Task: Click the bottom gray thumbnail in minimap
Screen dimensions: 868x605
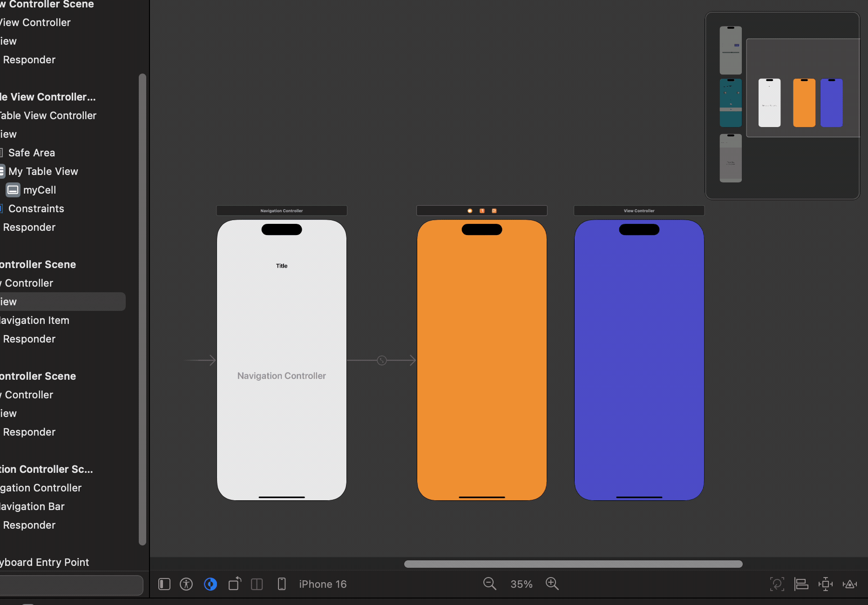Action: (x=731, y=158)
